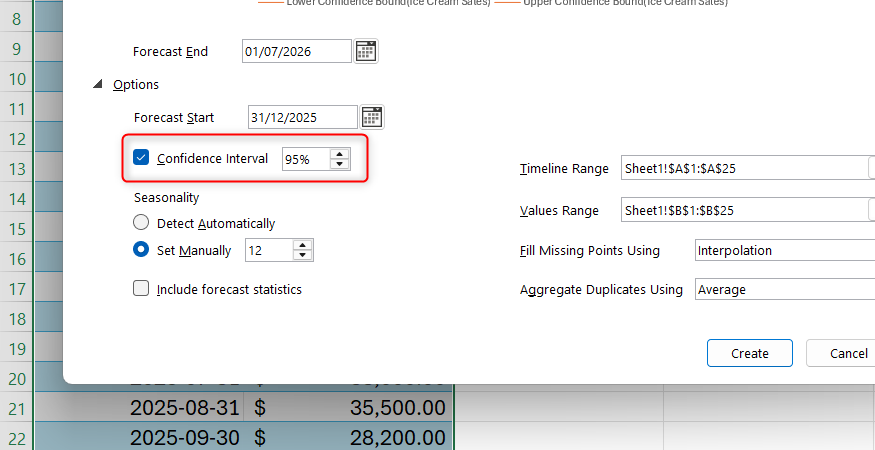Click cell containing 2025-08-31

[x=140, y=408]
